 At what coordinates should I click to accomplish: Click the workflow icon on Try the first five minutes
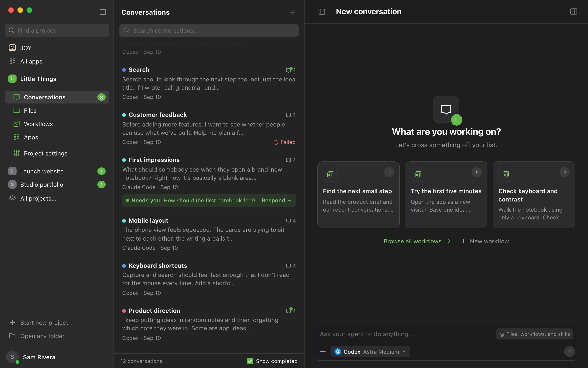tap(418, 174)
